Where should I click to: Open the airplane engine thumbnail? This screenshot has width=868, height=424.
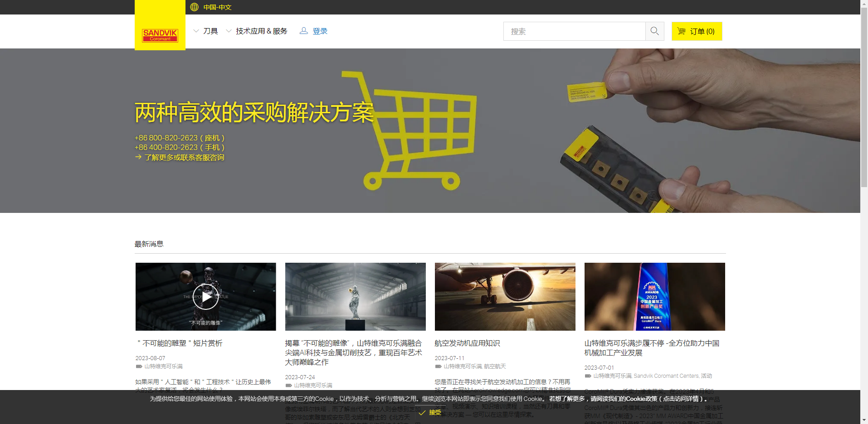point(505,297)
